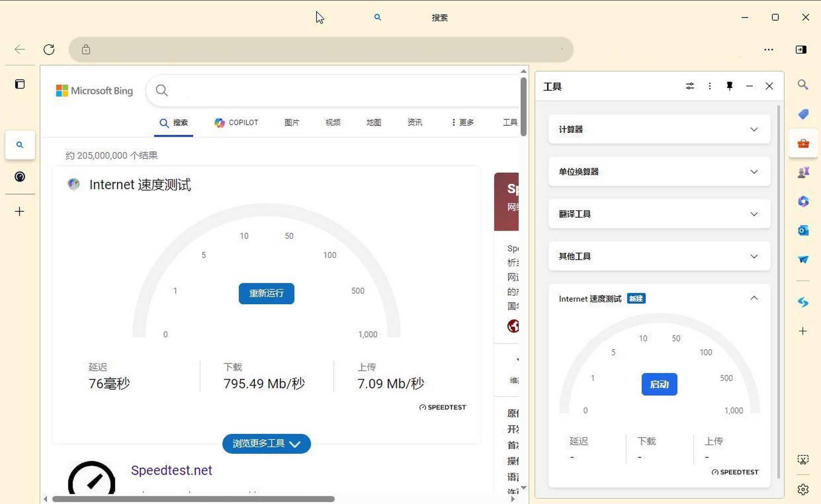Switch to the COPILOT tab
The height and width of the screenshot is (504, 821).
[x=236, y=123]
